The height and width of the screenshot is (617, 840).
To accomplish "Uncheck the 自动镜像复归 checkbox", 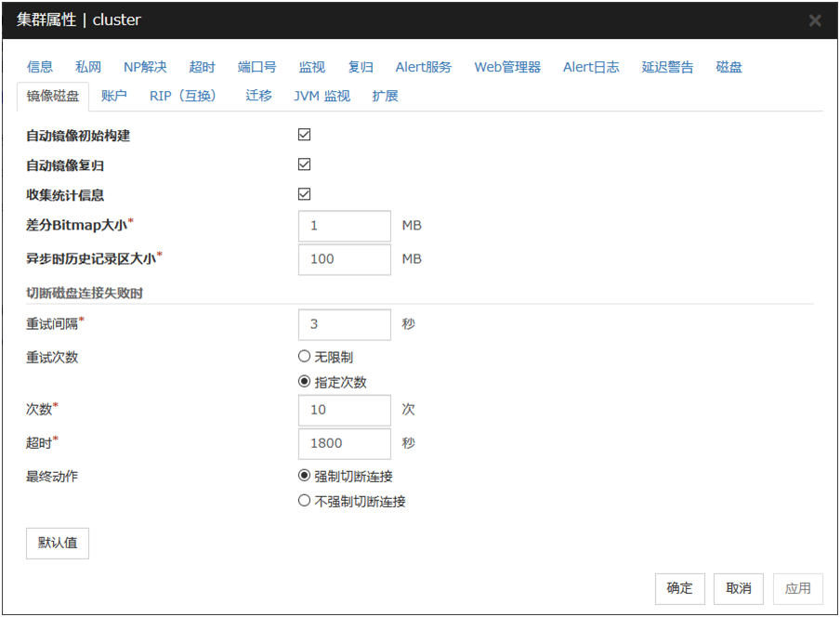I will (304, 164).
